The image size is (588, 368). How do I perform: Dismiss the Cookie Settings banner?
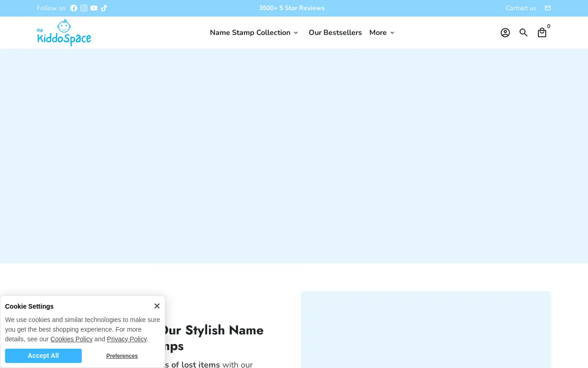pos(157,306)
